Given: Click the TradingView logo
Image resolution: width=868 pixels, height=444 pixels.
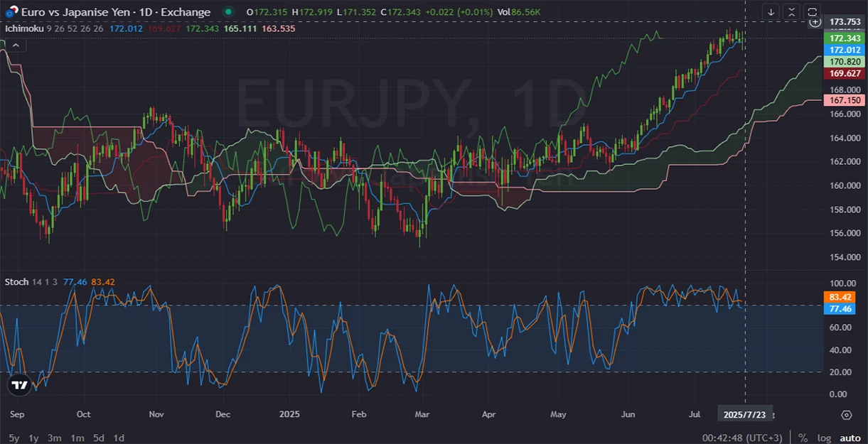Looking at the screenshot, I should pyautogui.click(x=20, y=385).
